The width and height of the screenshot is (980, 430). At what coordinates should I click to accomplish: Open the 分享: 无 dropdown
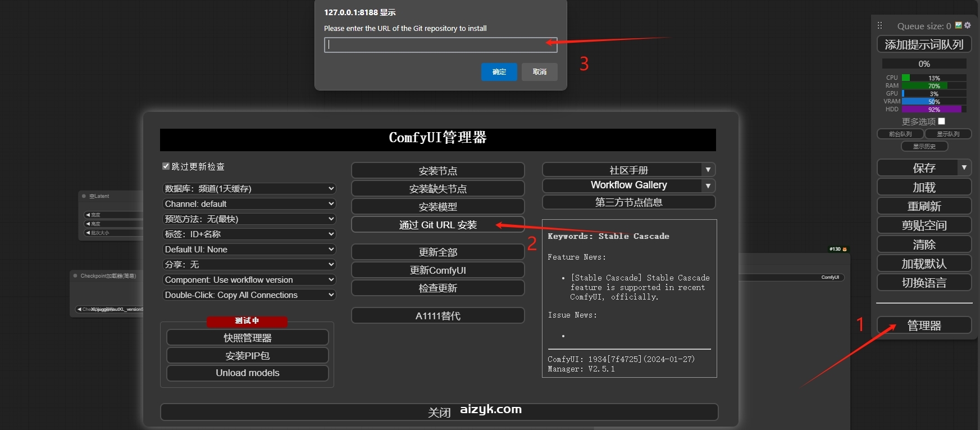coord(249,264)
